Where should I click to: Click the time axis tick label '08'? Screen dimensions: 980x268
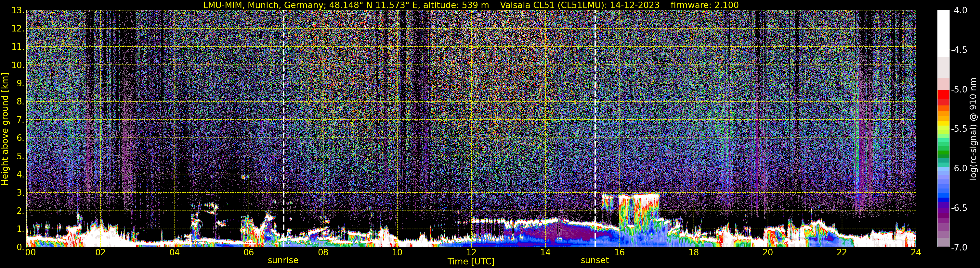323,252
